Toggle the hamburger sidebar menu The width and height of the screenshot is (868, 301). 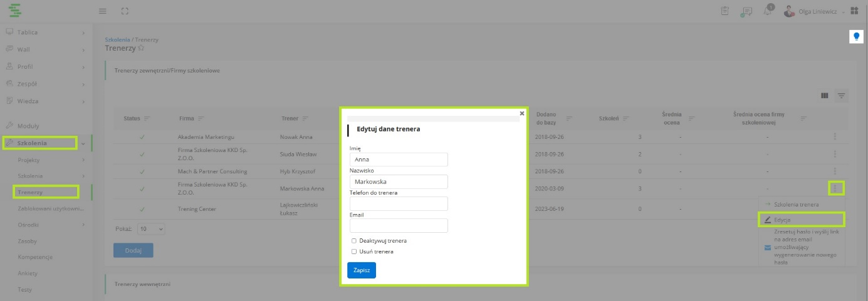pyautogui.click(x=103, y=11)
